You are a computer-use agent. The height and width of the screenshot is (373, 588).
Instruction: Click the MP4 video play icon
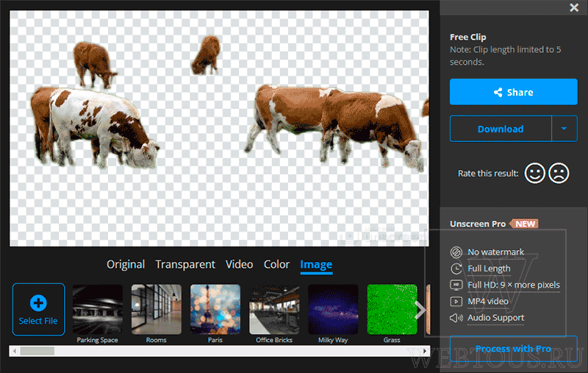(456, 302)
